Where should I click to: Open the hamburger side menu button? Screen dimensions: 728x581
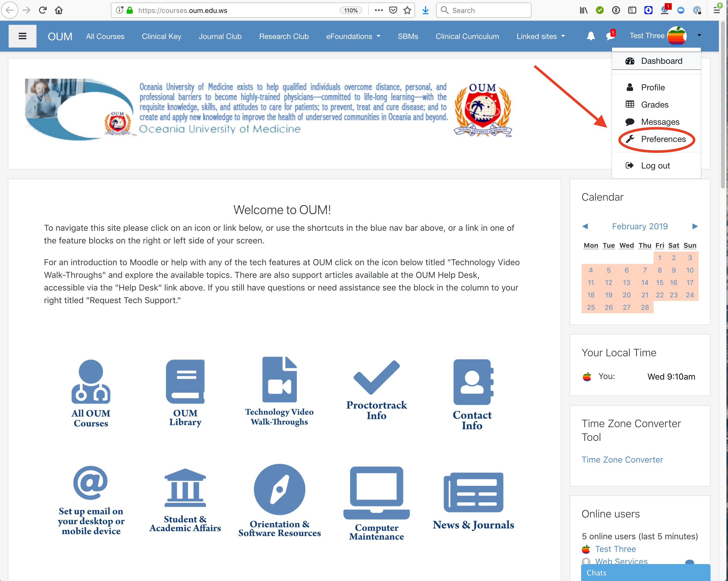coord(22,36)
